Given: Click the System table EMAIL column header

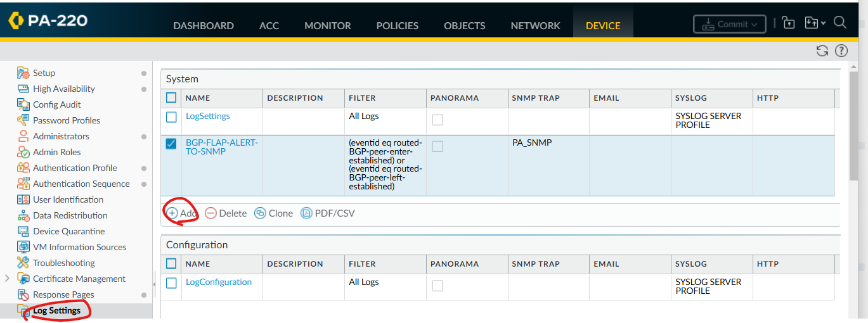Looking at the screenshot, I should click(607, 98).
